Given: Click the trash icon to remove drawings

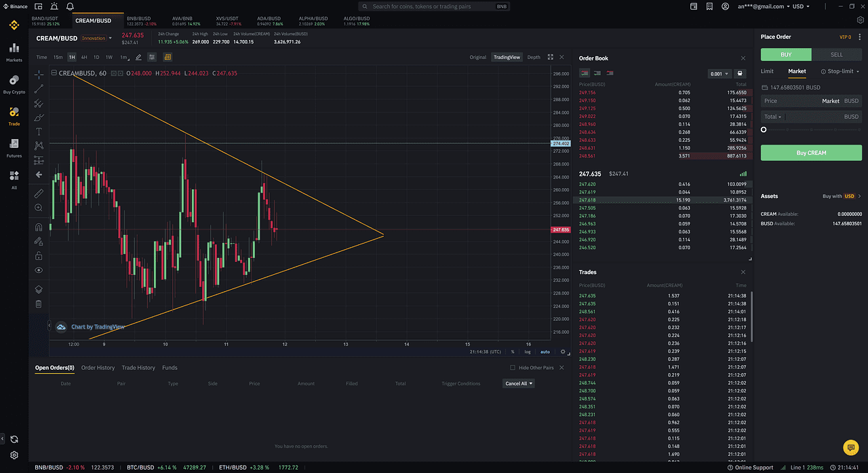Looking at the screenshot, I should coord(39,304).
